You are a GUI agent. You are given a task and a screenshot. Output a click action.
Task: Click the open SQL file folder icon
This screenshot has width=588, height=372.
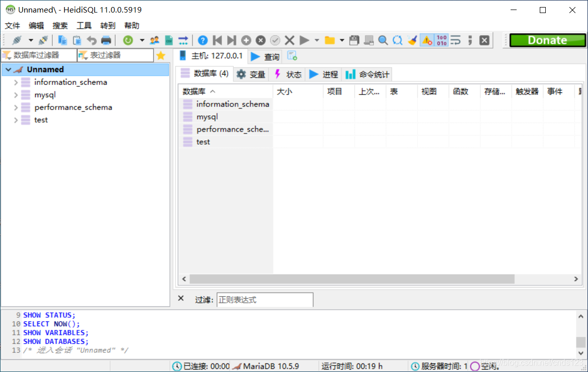click(330, 40)
